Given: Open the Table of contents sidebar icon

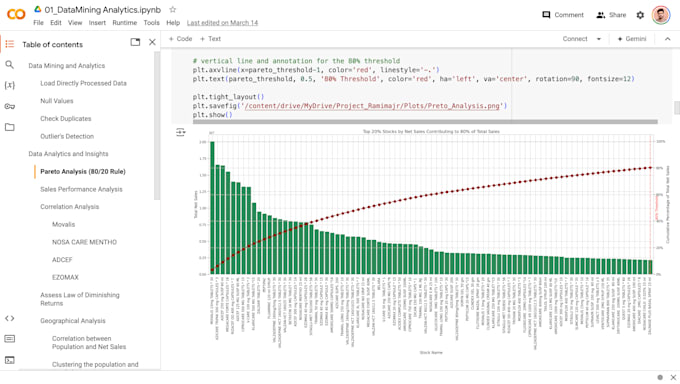Looking at the screenshot, I should pos(10,44).
